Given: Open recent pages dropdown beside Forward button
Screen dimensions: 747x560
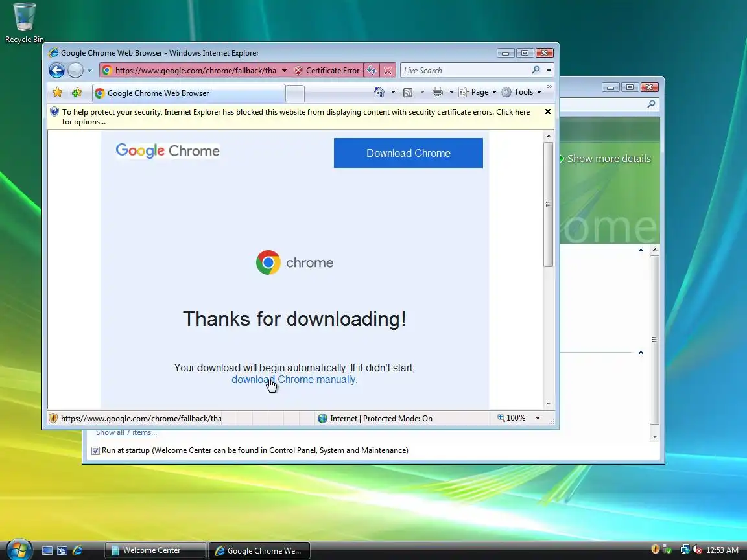Looking at the screenshot, I should [x=89, y=71].
